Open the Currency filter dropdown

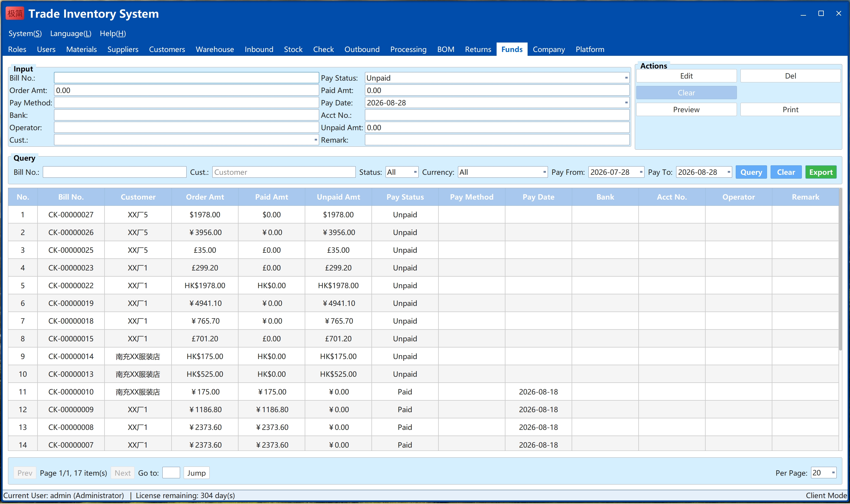pyautogui.click(x=503, y=172)
